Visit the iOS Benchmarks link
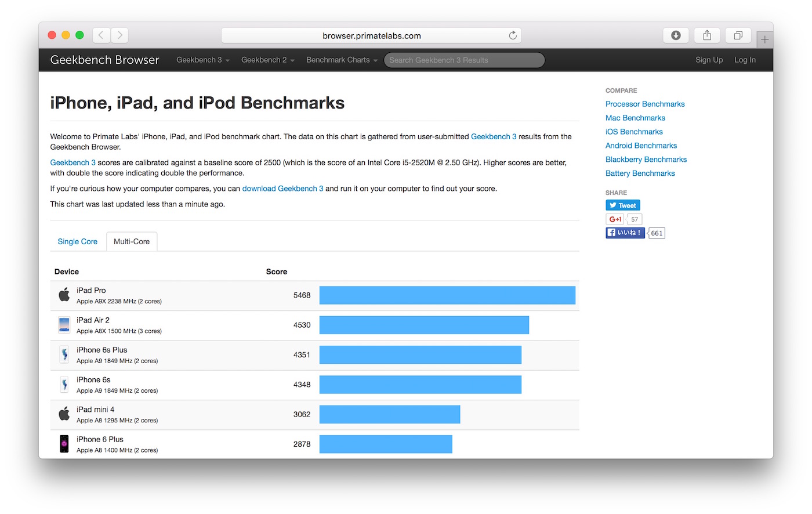 coord(634,132)
